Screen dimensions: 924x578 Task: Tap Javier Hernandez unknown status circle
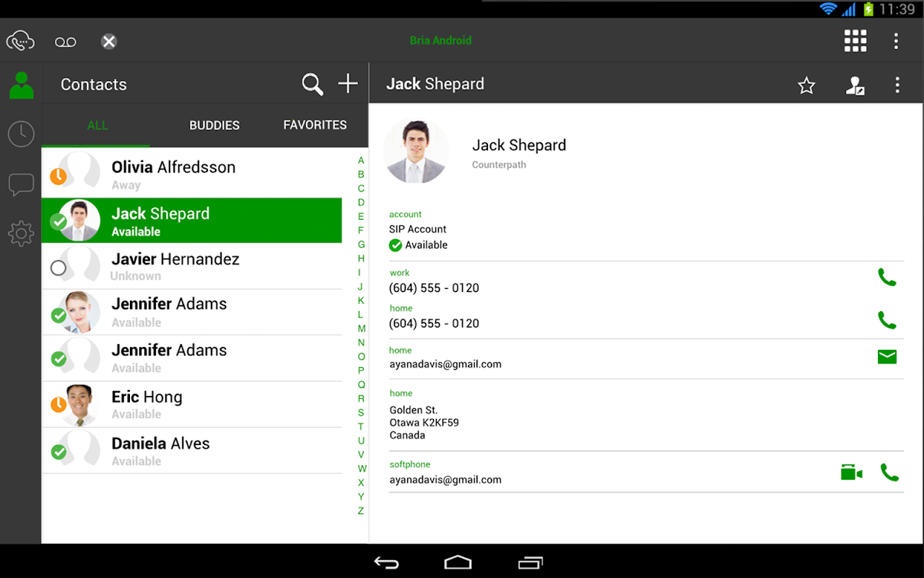58,268
